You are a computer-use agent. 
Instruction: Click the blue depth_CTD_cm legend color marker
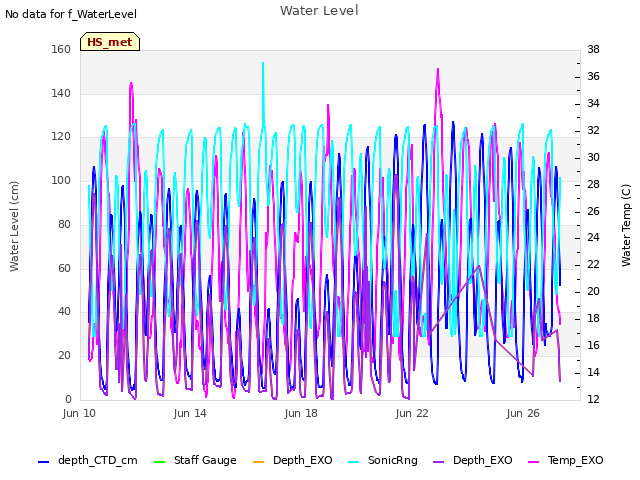[x=43, y=462]
